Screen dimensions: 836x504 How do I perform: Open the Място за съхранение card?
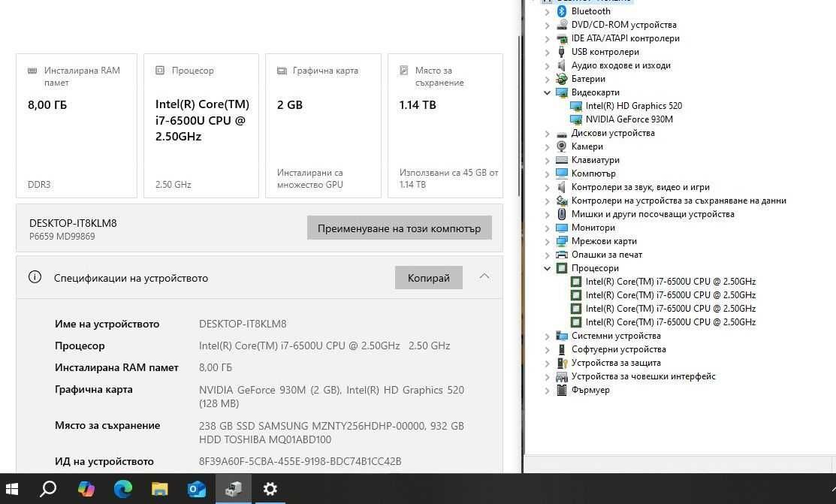point(445,126)
